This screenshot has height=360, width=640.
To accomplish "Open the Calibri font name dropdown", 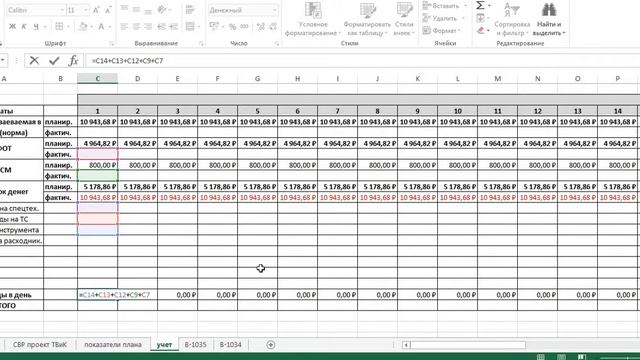I will 62,10.
